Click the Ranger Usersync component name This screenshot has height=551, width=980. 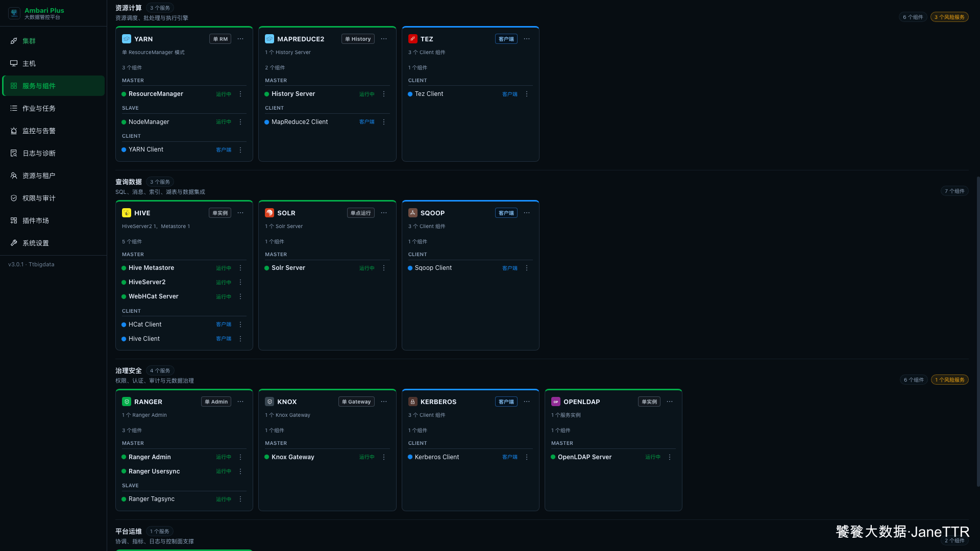point(154,471)
